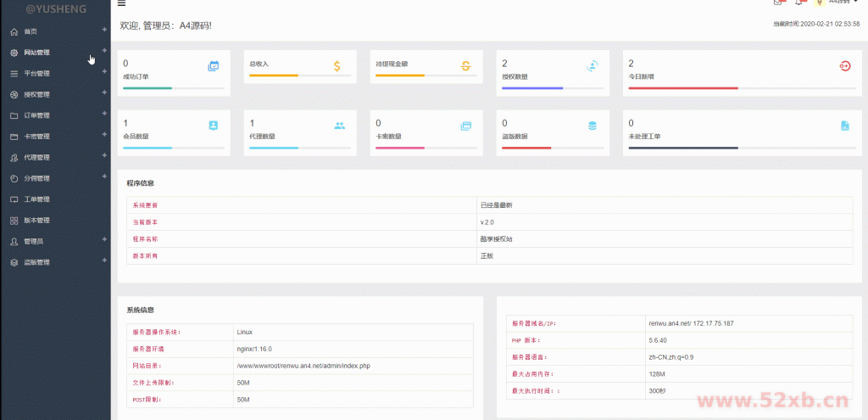868x420 pixels.
Task: Expand 盗版管理 using its plus sign
Action: [x=104, y=261]
